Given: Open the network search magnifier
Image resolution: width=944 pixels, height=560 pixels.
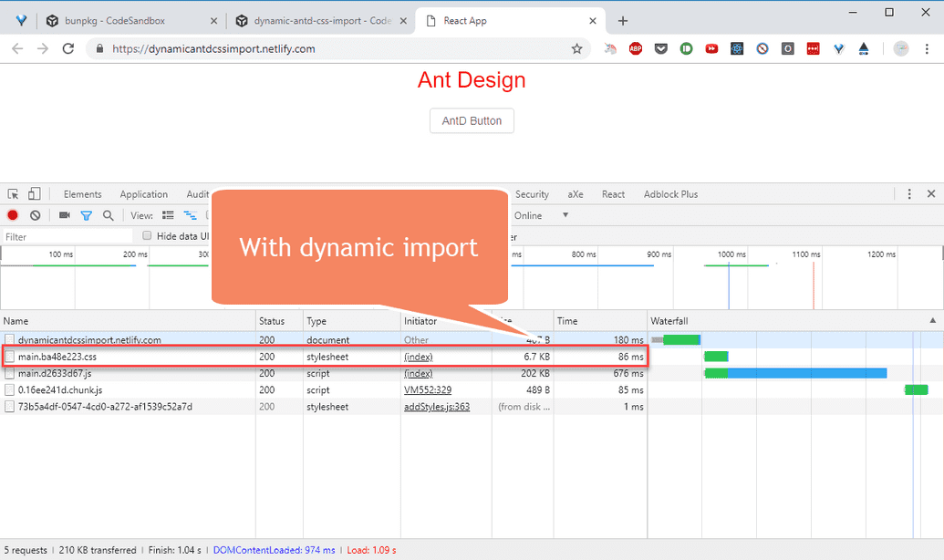Looking at the screenshot, I should point(109,215).
